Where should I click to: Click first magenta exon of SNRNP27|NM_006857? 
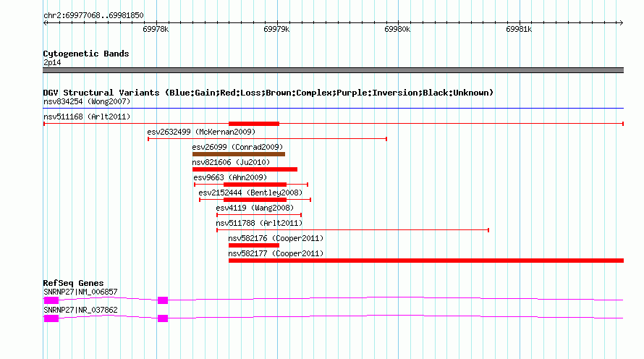point(51,300)
